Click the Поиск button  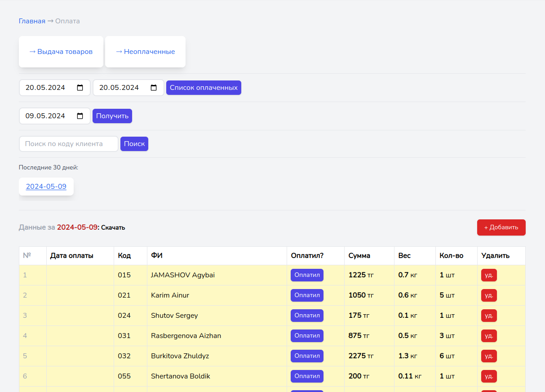point(134,144)
